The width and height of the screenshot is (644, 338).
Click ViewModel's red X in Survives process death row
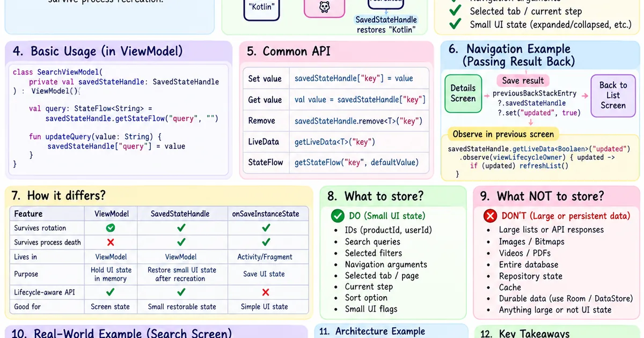111,242
